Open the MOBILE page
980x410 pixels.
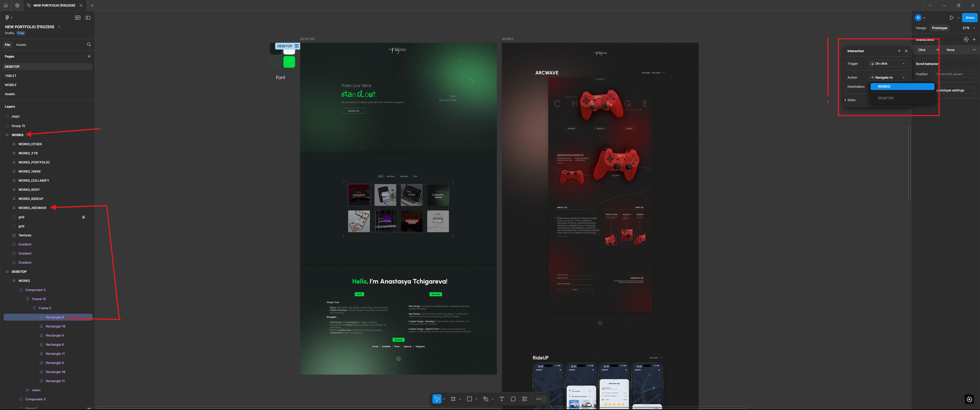point(48,85)
